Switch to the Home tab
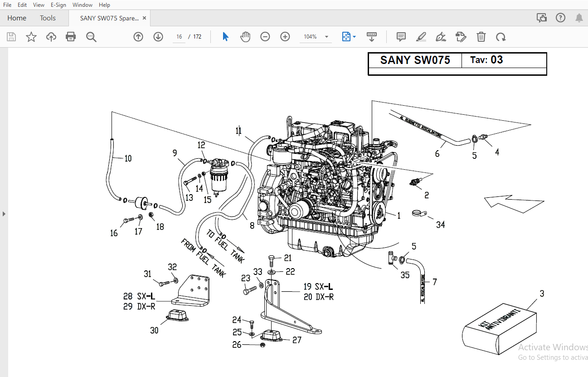 pos(17,18)
